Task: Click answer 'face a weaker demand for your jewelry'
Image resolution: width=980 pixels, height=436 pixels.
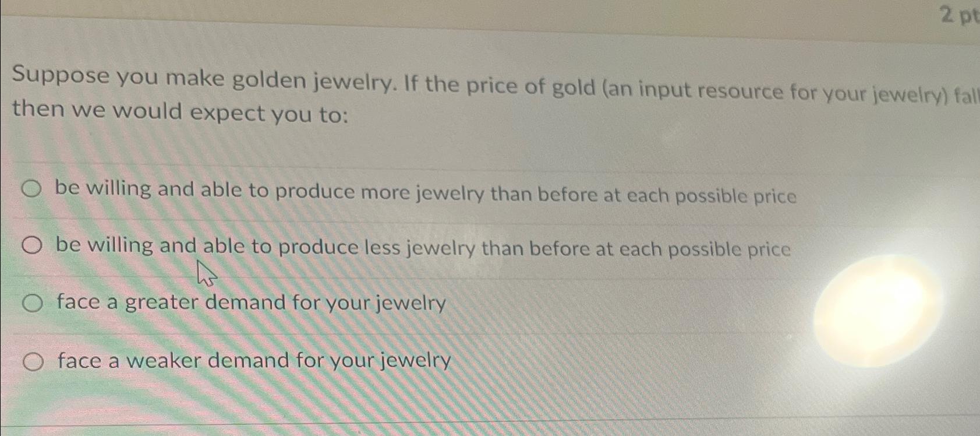Action: (252, 360)
